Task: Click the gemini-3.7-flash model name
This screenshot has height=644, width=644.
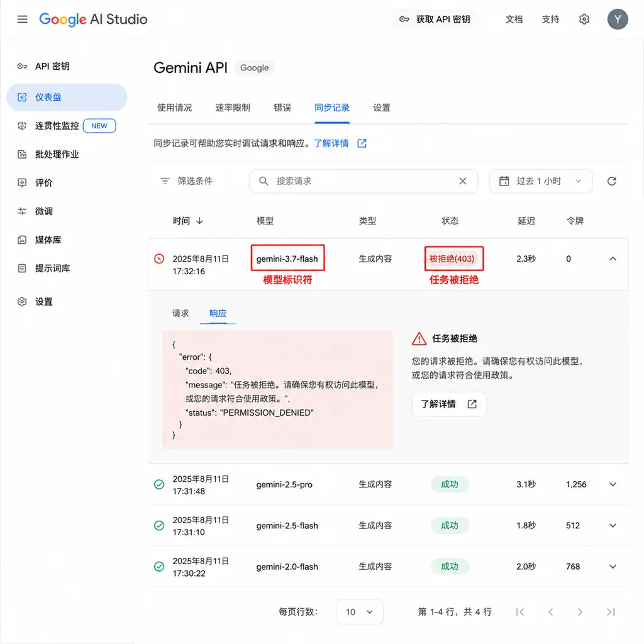Action: click(x=287, y=258)
